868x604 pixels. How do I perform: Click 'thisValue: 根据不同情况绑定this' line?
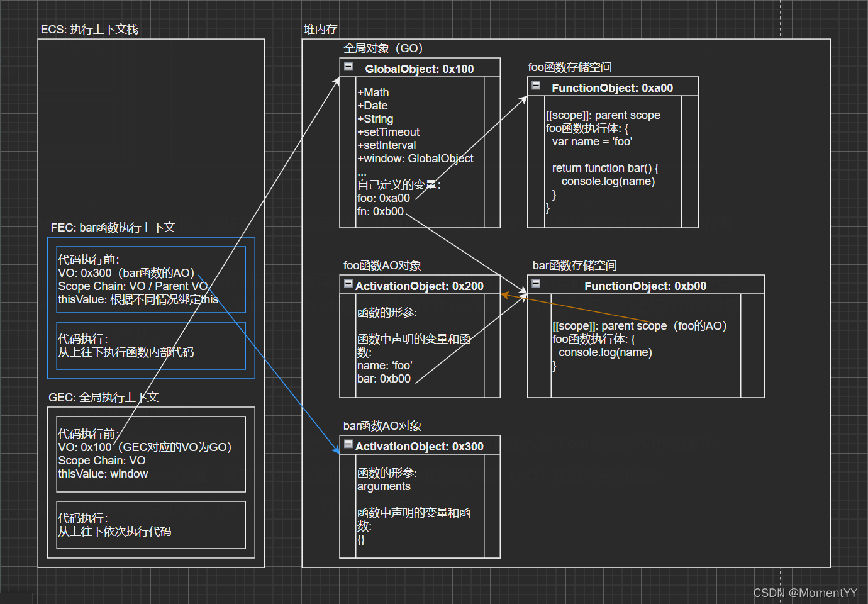pos(138,299)
